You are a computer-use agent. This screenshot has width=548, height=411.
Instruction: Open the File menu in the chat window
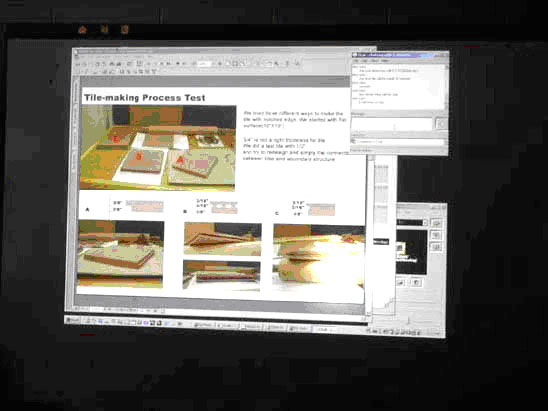[355, 61]
